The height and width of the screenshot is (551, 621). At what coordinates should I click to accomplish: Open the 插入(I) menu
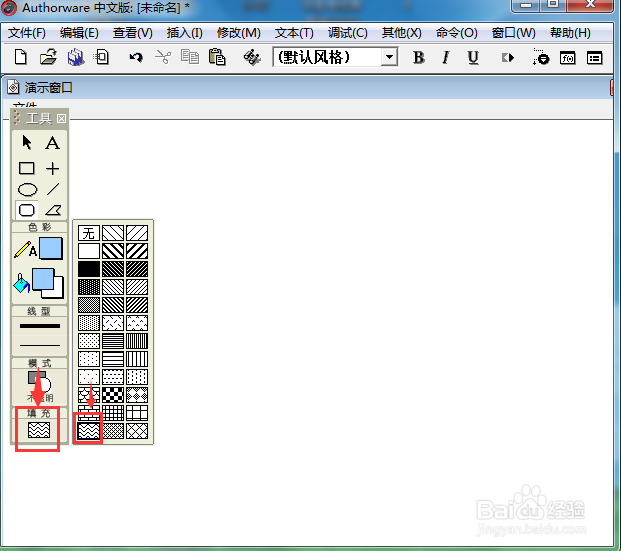point(184,33)
